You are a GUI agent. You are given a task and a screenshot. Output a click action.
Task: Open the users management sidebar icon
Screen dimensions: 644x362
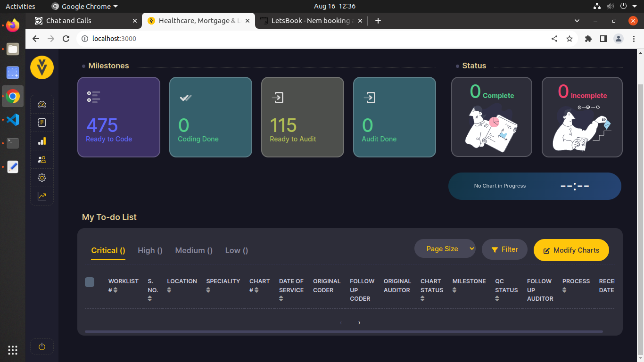coord(42,159)
